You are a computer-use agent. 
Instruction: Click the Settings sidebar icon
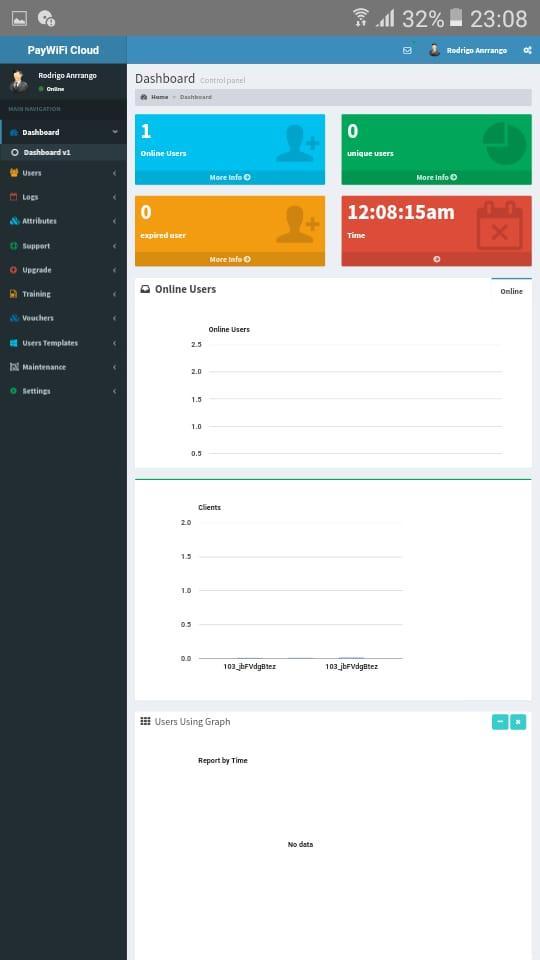pos(14,391)
